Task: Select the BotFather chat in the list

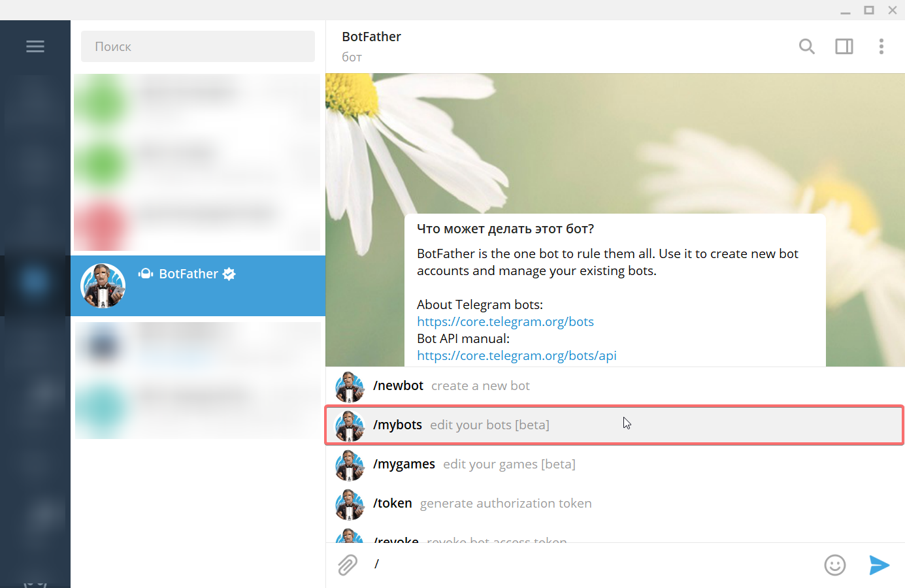Action: (198, 286)
